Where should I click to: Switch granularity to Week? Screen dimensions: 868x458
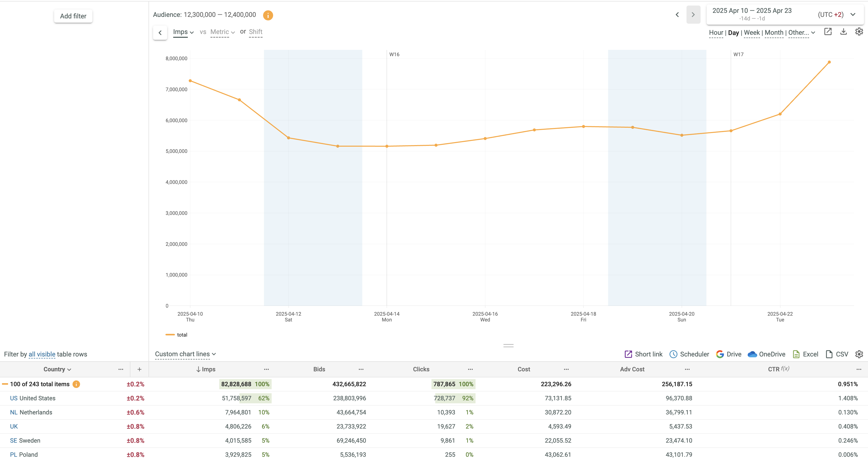coord(751,33)
